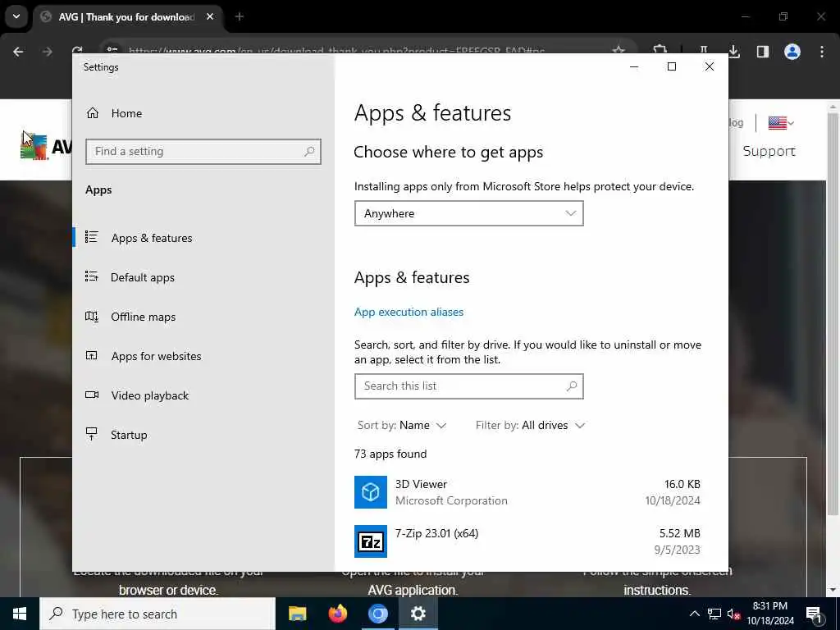Click the AVG page vertical scrollbar
The image size is (840, 630).
(x=833, y=316)
